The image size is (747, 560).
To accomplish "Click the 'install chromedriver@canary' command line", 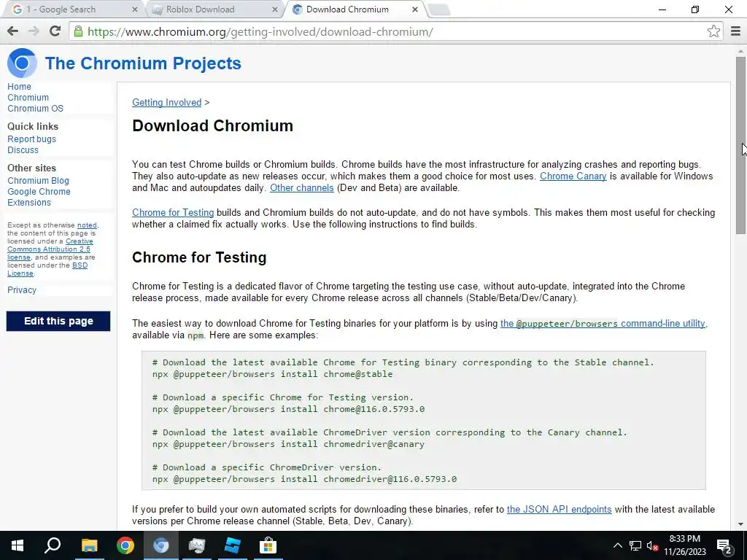I will click(288, 444).
